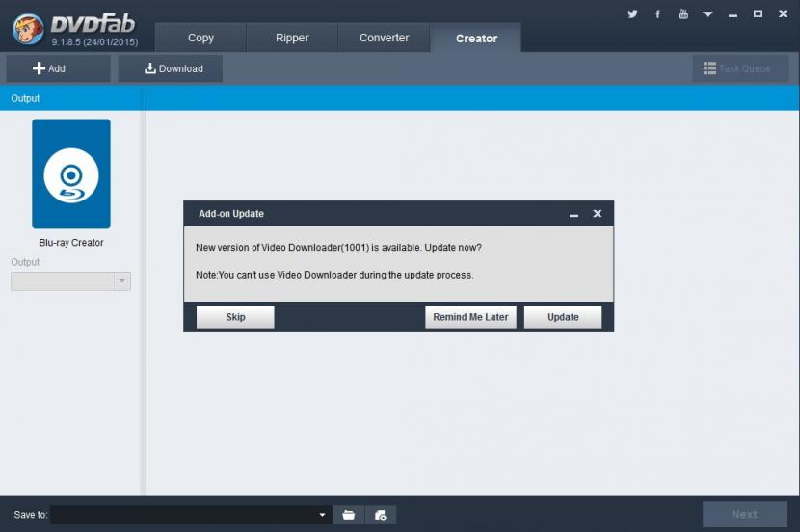Open DVDFab Facebook page icon
Viewport: 800px width, 532px height.
(657, 13)
